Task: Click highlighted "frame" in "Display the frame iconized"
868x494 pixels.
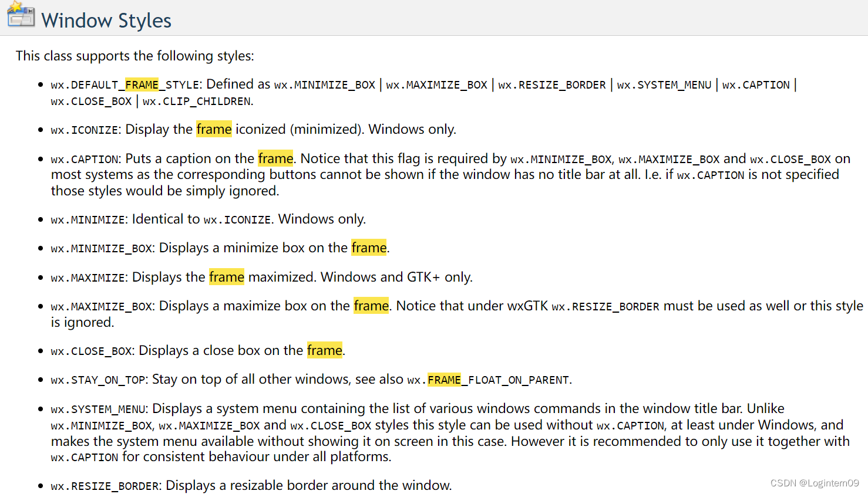Action: (x=214, y=129)
